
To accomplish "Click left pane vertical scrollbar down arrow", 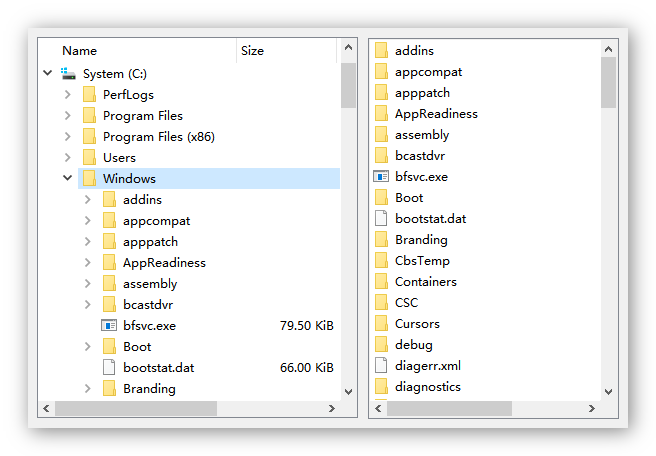I will pyautogui.click(x=348, y=391).
